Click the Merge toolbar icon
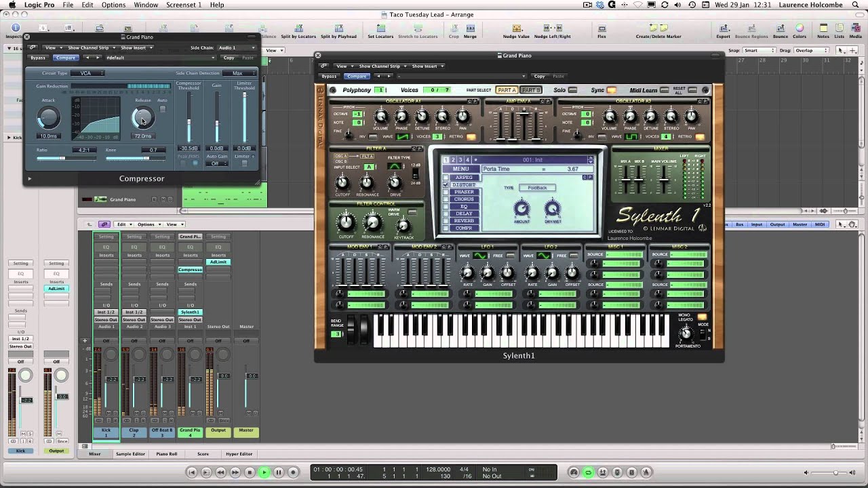The image size is (868, 488). coord(470,31)
